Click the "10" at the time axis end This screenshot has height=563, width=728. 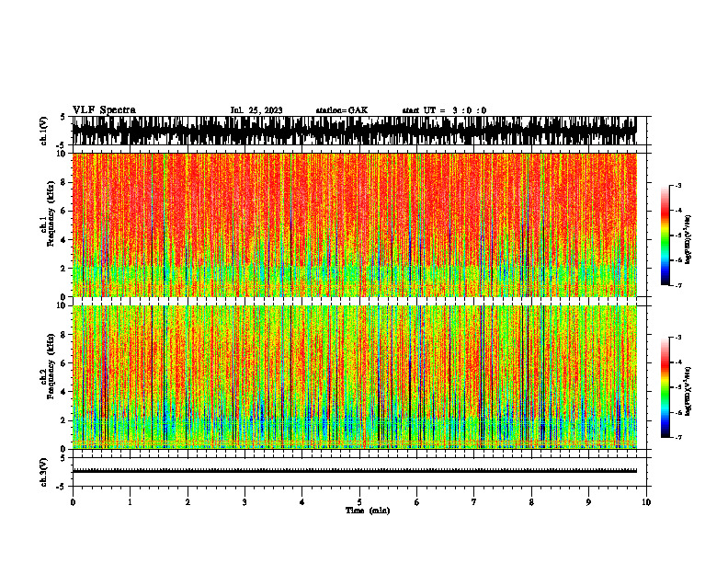pyautogui.click(x=646, y=502)
